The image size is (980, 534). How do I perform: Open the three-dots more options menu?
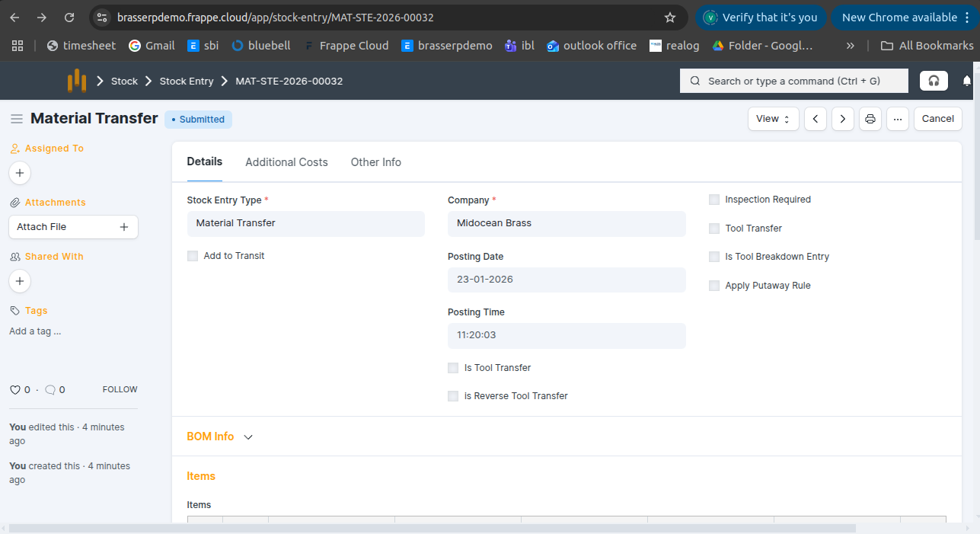(x=898, y=119)
